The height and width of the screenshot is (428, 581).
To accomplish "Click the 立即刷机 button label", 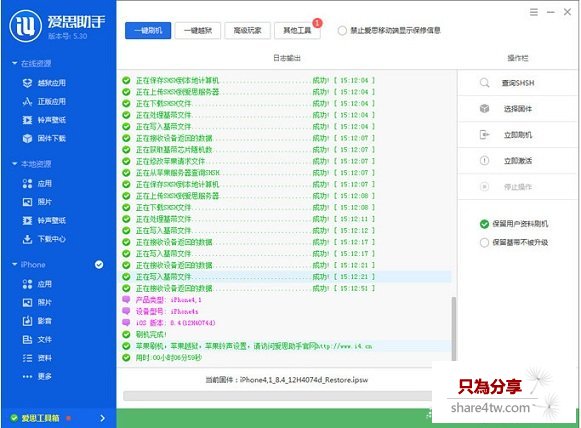I will [518, 135].
